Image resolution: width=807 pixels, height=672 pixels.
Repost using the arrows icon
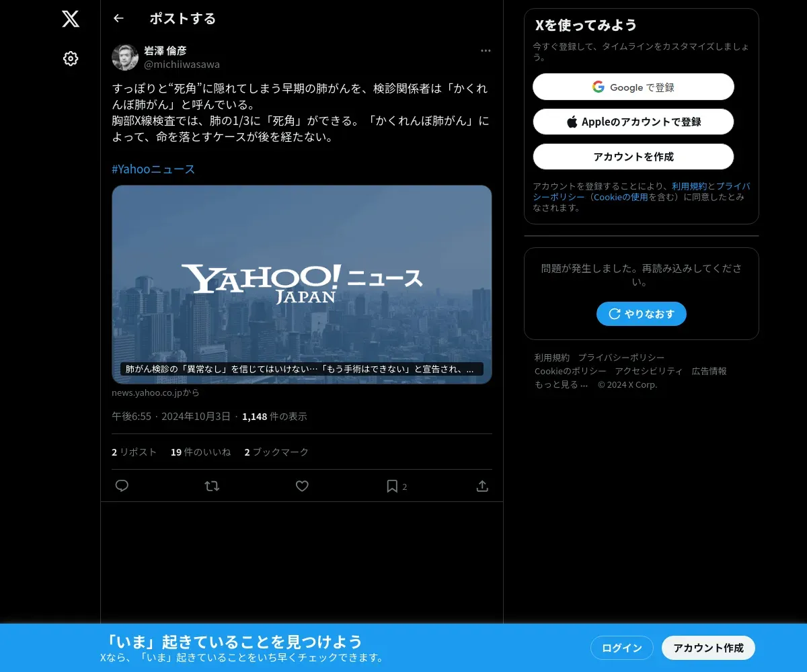point(212,486)
